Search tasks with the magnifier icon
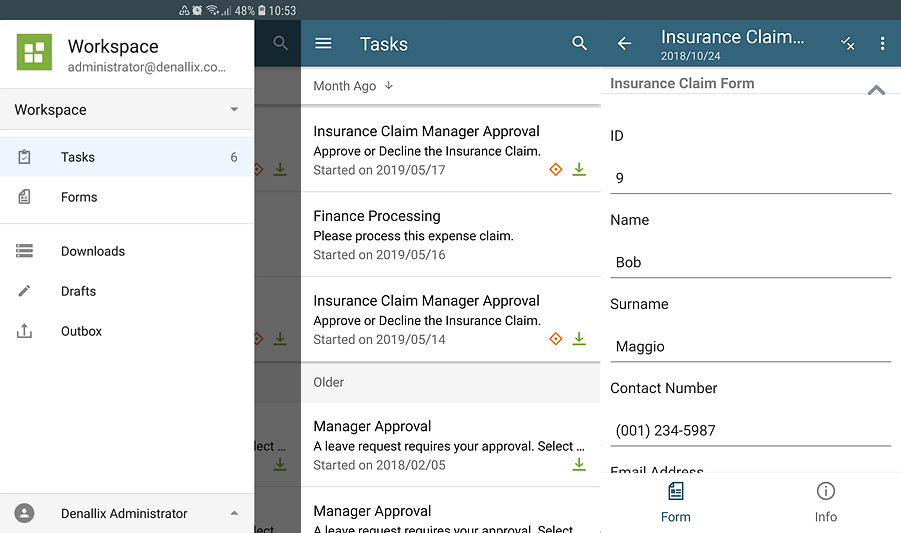 [579, 44]
